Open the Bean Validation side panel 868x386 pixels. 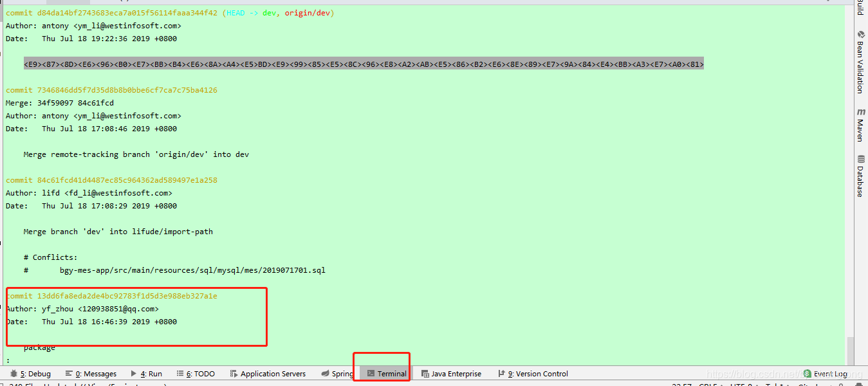[x=860, y=62]
